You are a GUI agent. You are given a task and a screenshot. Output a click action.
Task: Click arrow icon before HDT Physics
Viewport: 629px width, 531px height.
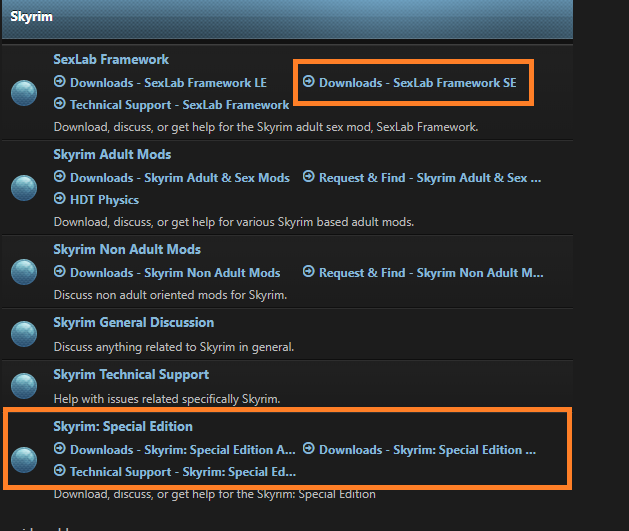tap(60, 198)
